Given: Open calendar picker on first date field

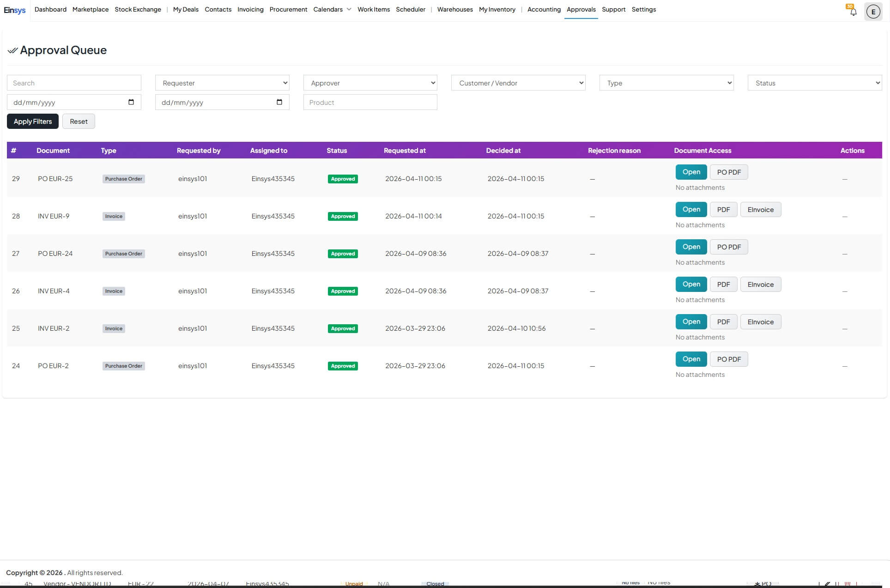Looking at the screenshot, I should (131, 102).
